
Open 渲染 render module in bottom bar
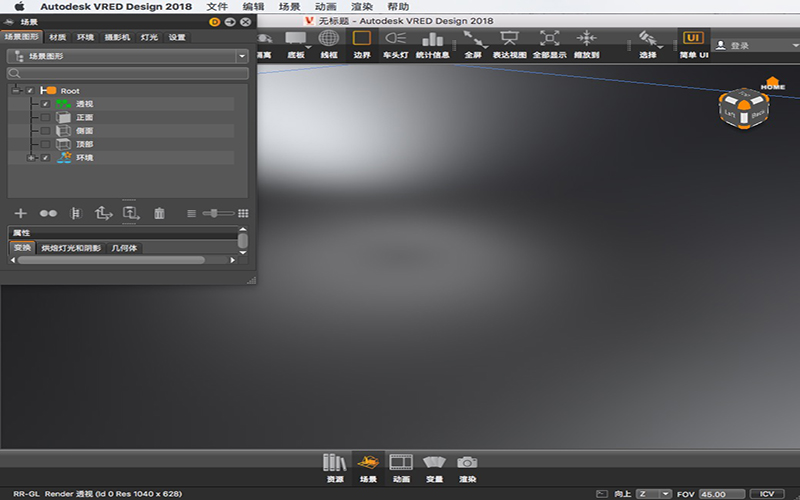pyautogui.click(x=467, y=468)
